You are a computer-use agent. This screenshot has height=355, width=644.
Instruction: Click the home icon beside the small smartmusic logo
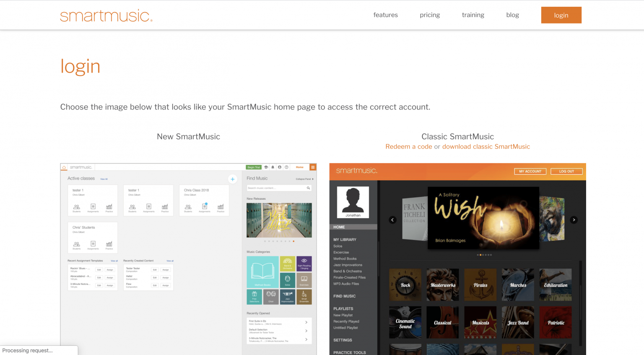click(x=64, y=167)
